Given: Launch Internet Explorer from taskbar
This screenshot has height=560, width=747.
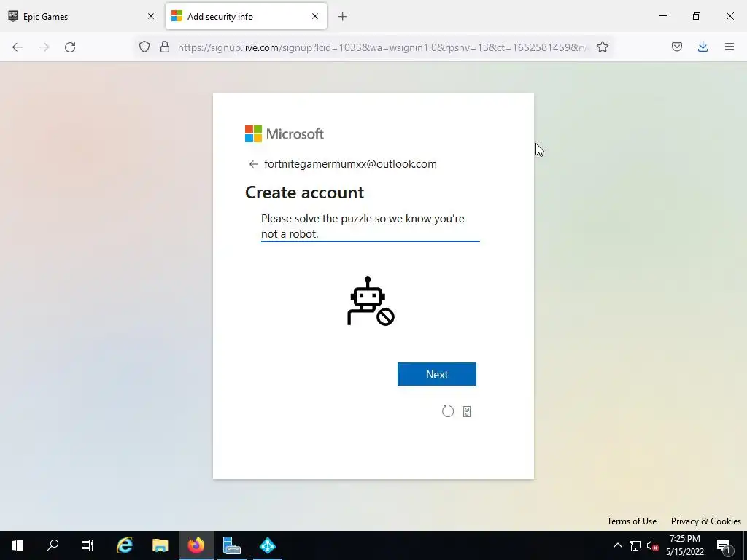Looking at the screenshot, I should [125, 545].
